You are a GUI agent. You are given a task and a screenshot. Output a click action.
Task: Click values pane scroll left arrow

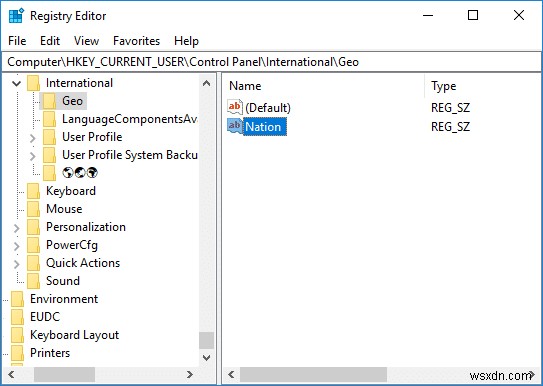coord(231,374)
